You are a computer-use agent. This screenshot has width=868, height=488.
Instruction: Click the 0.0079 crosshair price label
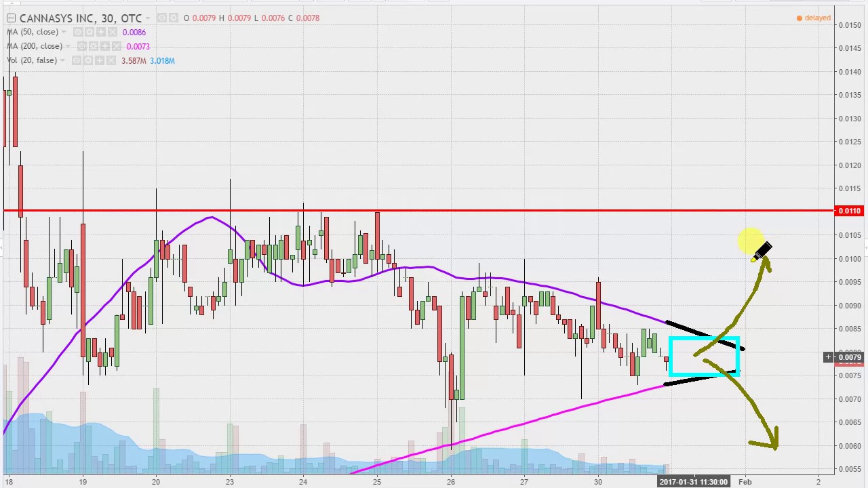850,357
